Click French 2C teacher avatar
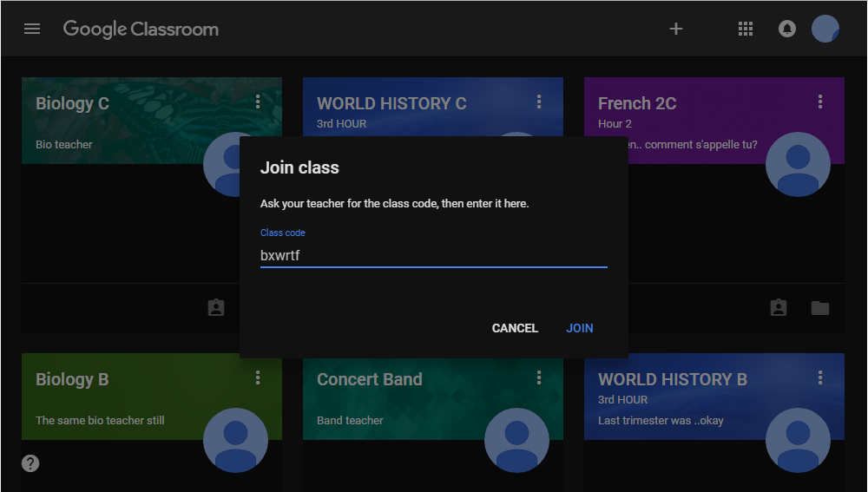The height and width of the screenshot is (492, 868). coord(798,164)
